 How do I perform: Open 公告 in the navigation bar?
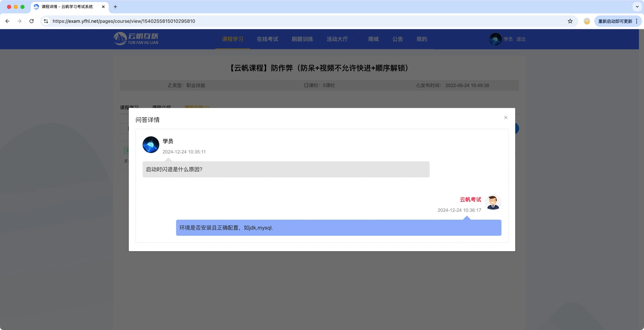tap(397, 39)
